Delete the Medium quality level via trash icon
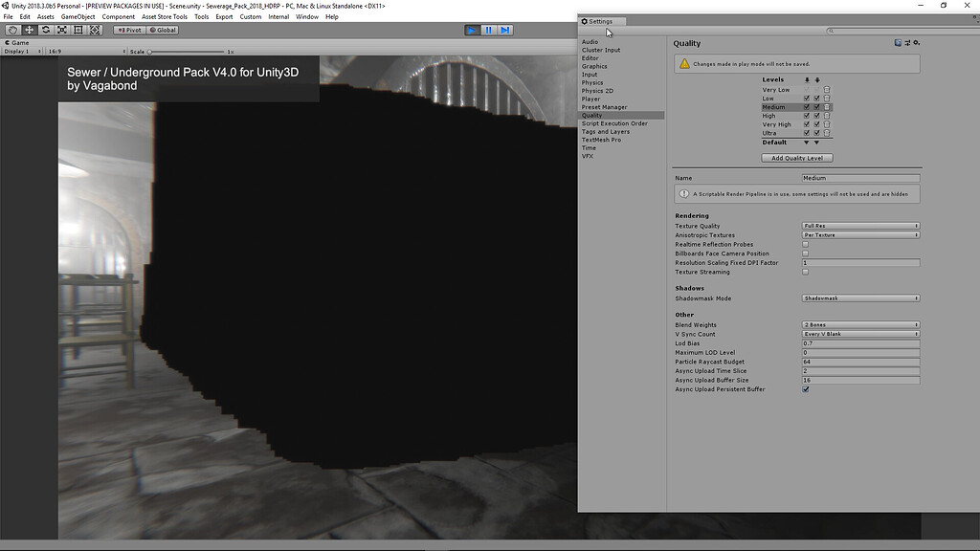Viewport: 980px width, 551px height. point(827,107)
